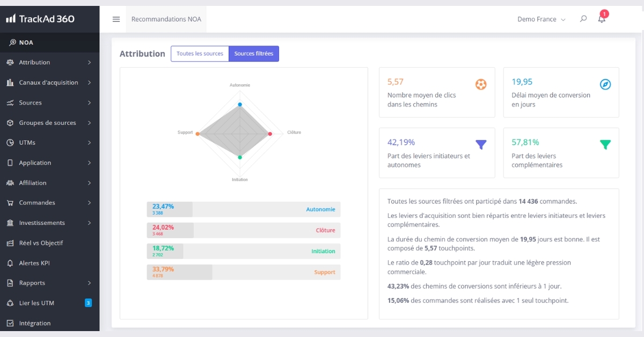This screenshot has width=644, height=337.
Task: Open Réel vs Objectif page
Action: (x=41, y=243)
